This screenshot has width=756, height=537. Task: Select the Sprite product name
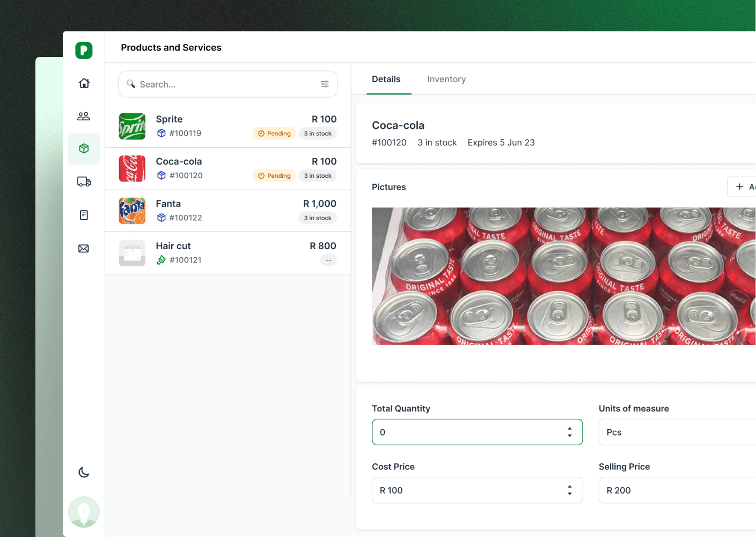coord(169,119)
